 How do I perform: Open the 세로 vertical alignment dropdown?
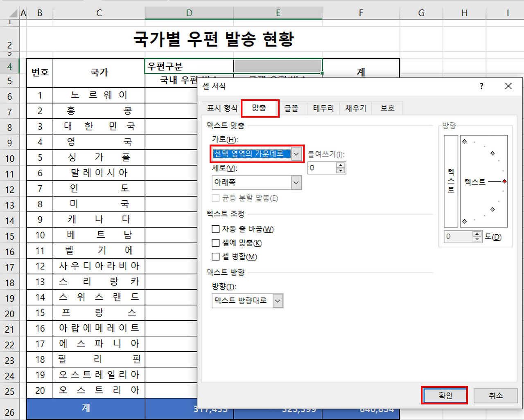click(296, 182)
